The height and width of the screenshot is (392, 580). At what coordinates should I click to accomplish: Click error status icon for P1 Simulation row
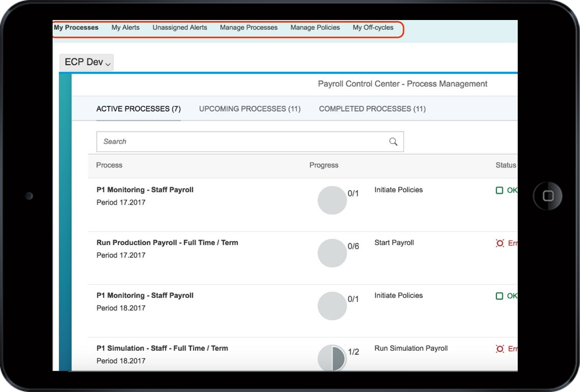500,349
